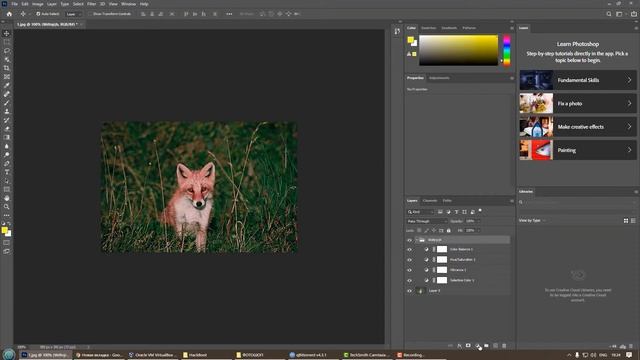Open more alignment options (three dots)
This screenshot has width=640, height=360.
(229, 14)
